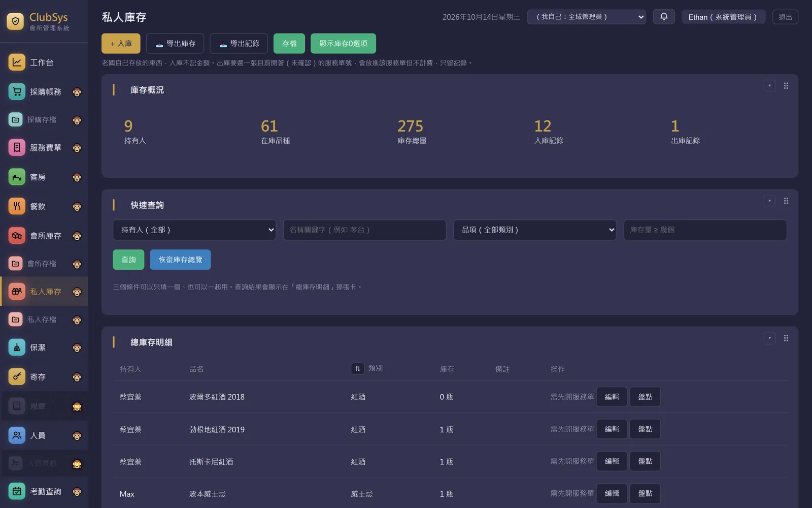The height and width of the screenshot is (508, 812).
Task: Open 採購帳務 shopping cart icon
Action: [x=17, y=92]
